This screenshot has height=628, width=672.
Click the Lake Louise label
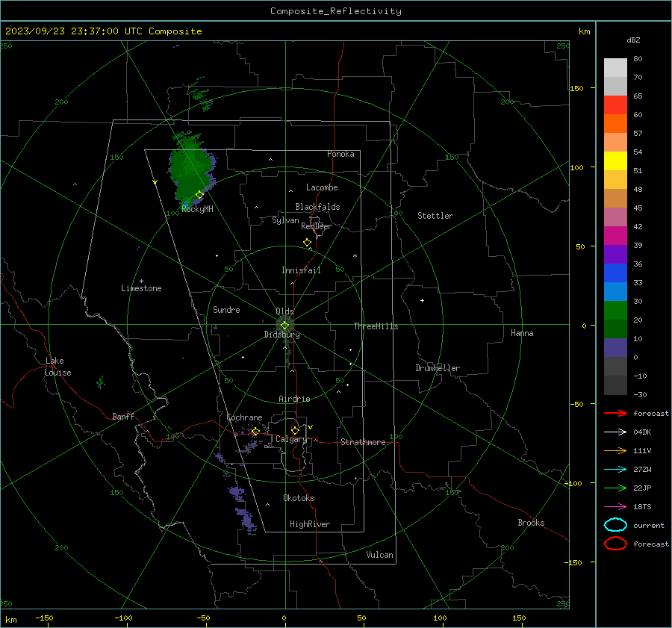tap(57, 367)
